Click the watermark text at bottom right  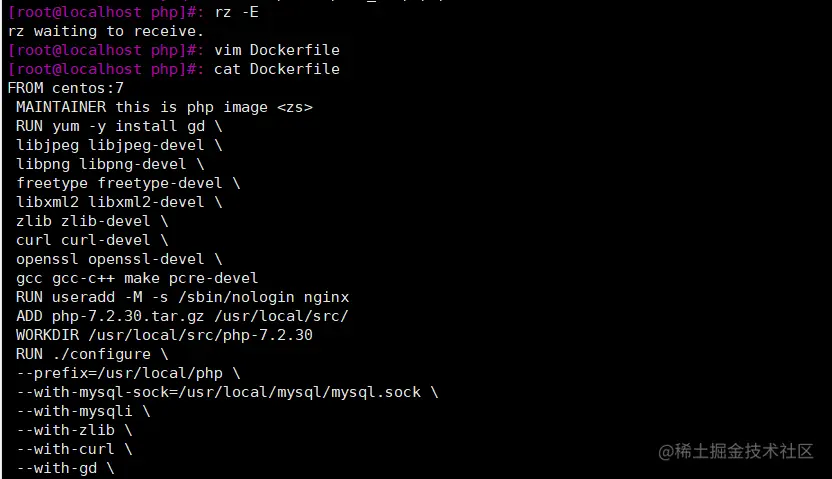(x=735, y=451)
